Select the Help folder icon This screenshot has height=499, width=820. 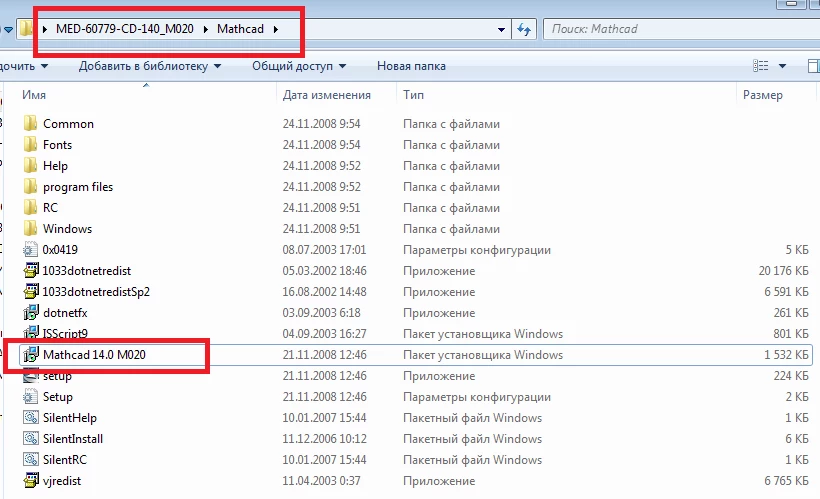30,165
